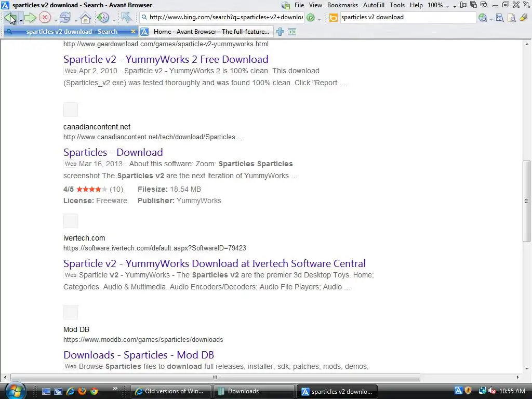Refresh the page with the Reload icon
The width and height of the screenshot is (532, 399).
pos(65,17)
